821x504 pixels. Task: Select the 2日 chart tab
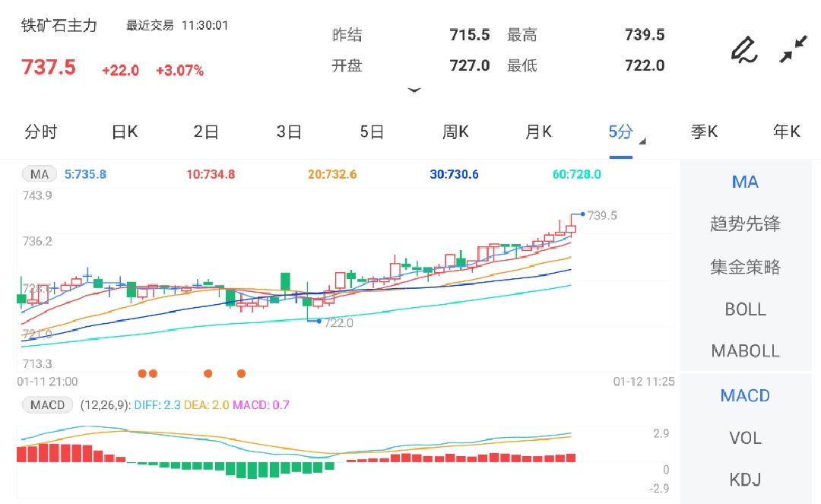coord(206,132)
